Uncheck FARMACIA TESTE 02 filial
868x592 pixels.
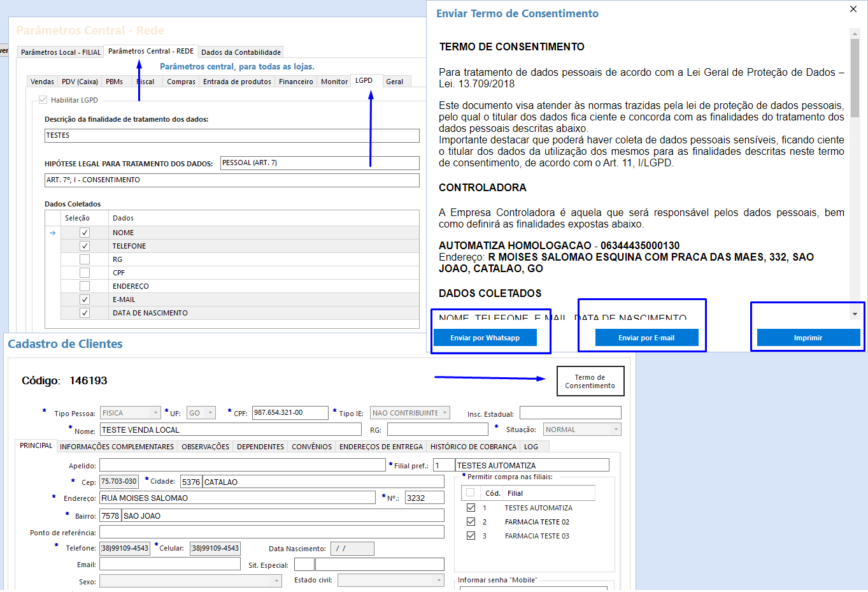coord(471,522)
